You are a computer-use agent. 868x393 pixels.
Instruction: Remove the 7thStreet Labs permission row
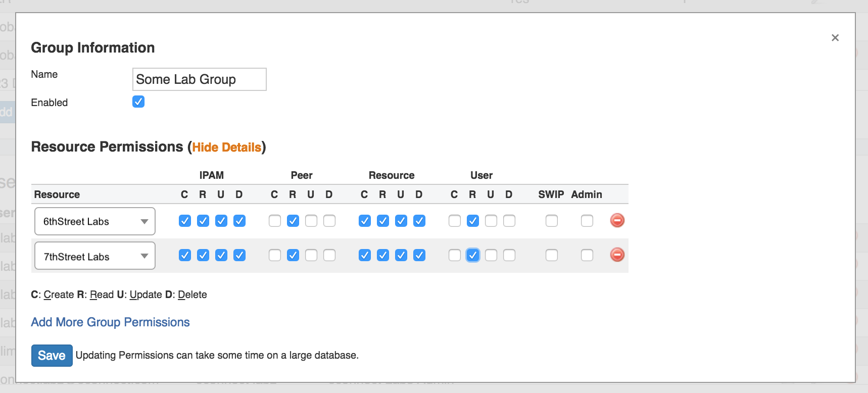pos(617,255)
